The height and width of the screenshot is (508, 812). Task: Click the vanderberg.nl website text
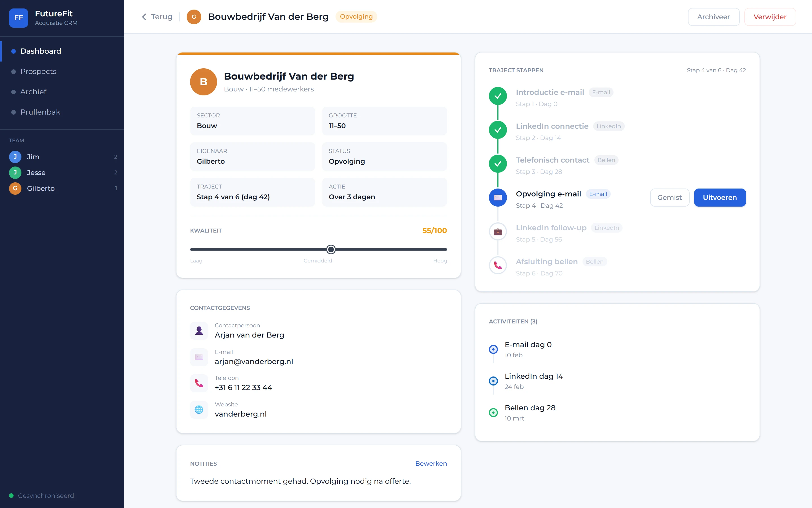point(240,414)
